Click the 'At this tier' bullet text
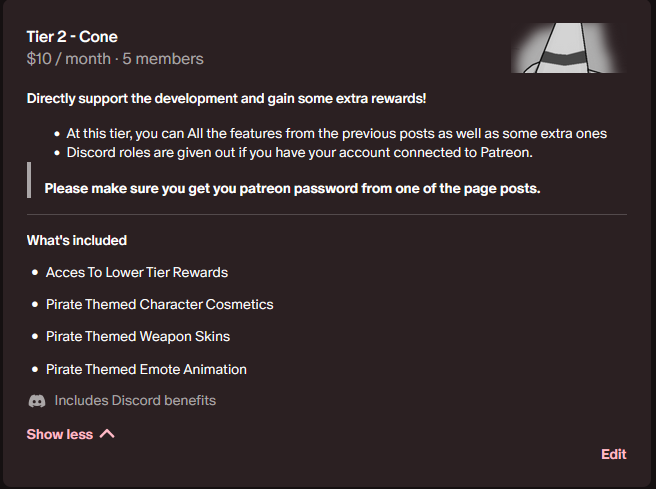 pyautogui.click(x=337, y=134)
